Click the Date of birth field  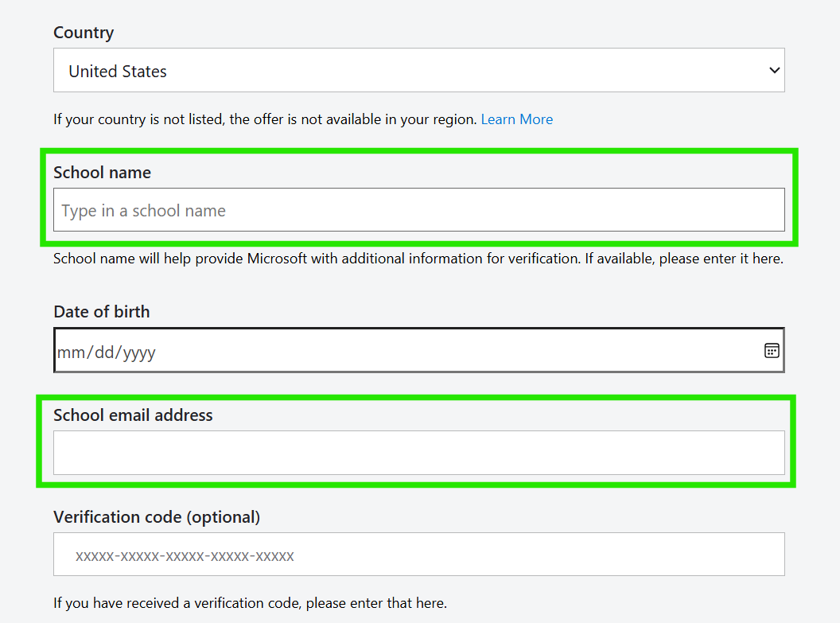click(419, 350)
